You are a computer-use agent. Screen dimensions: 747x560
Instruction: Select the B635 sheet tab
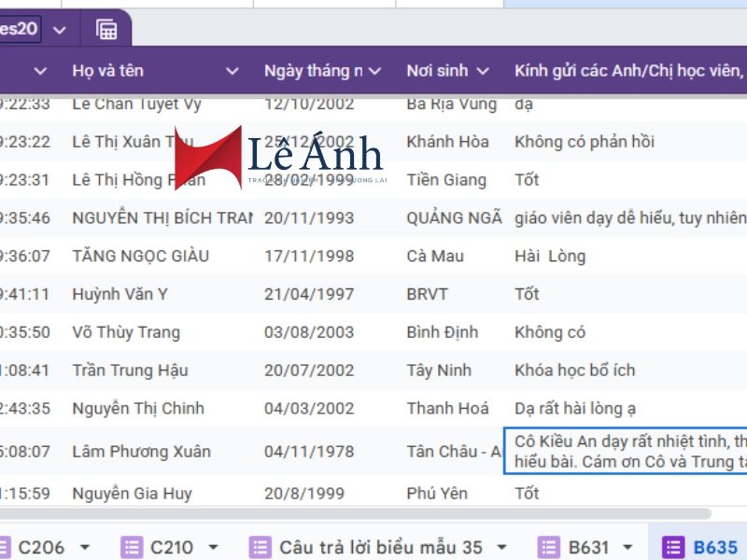[x=714, y=547]
